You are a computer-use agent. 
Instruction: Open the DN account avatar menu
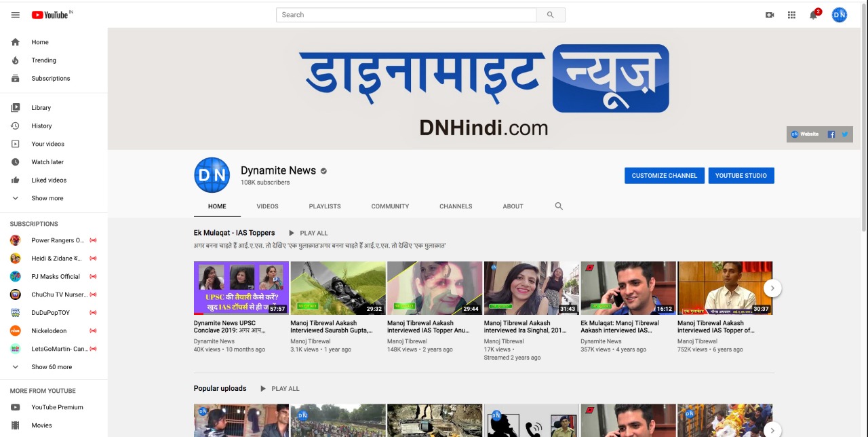(x=840, y=15)
